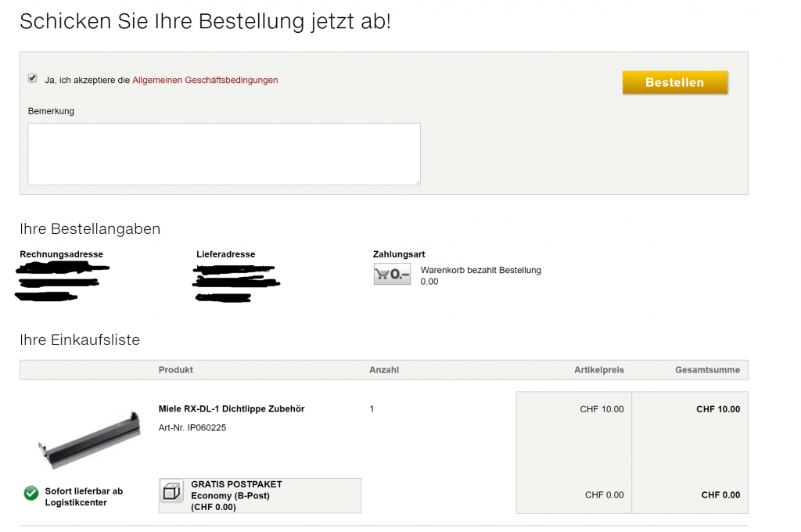801x532 pixels.
Task: Open the Ihre Einkaufsliste section
Action: pyautogui.click(x=80, y=340)
